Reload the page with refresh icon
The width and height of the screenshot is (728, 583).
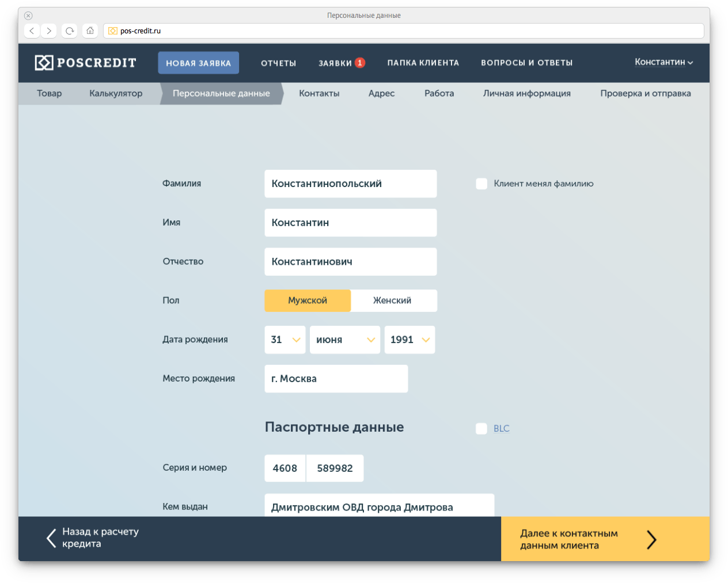coord(70,31)
